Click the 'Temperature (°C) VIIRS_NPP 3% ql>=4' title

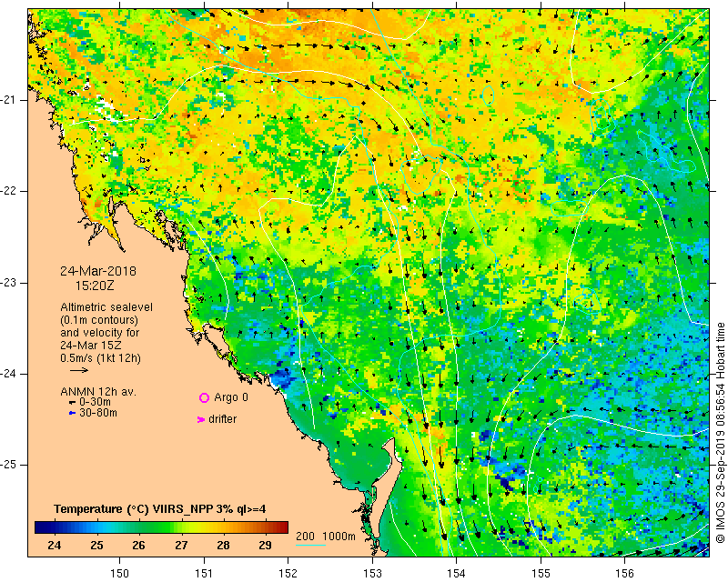[160, 509]
